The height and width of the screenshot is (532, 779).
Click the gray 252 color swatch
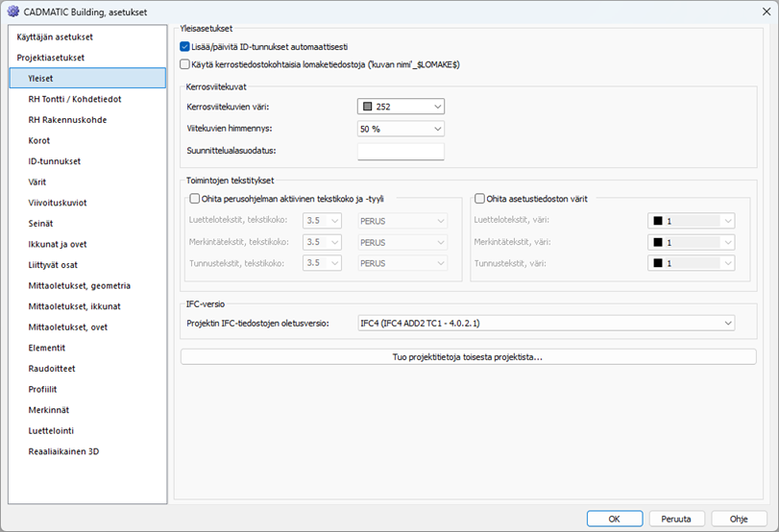coord(368,107)
